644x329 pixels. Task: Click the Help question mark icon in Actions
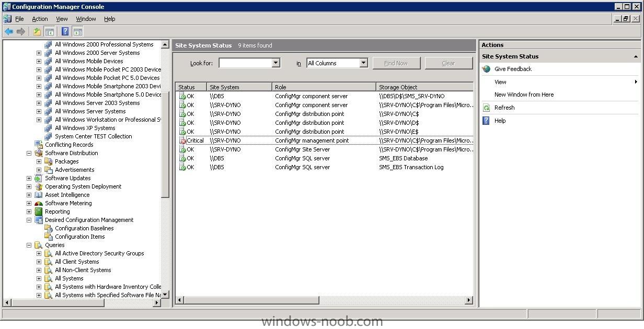(487, 121)
